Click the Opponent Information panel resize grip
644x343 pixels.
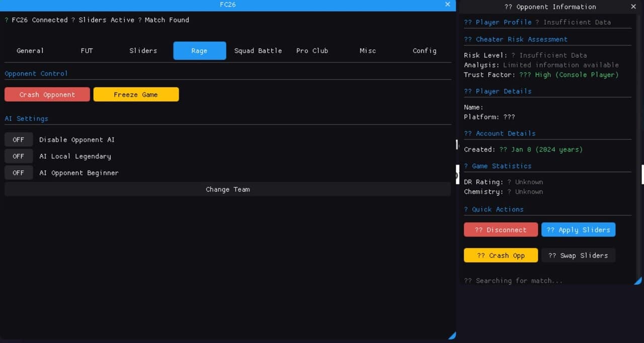(x=637, y=281)
